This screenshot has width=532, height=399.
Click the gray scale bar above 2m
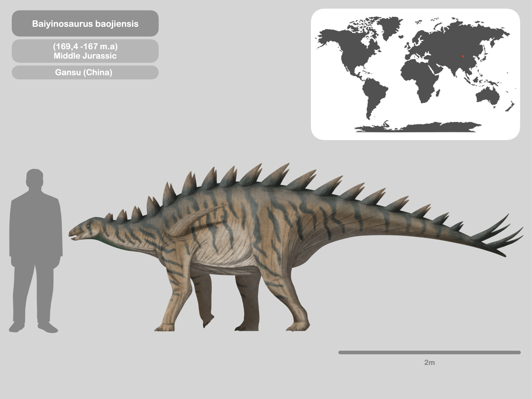pos(430,352)
